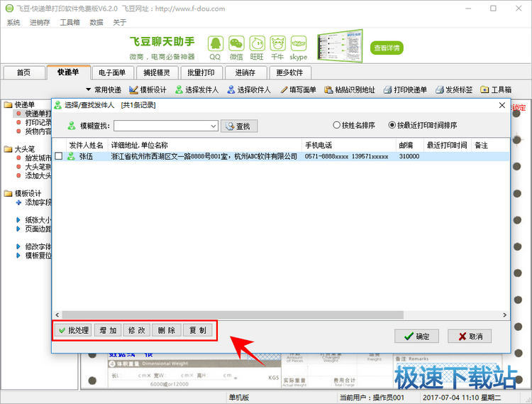Confirm with the 确定 button

[416, 336]
